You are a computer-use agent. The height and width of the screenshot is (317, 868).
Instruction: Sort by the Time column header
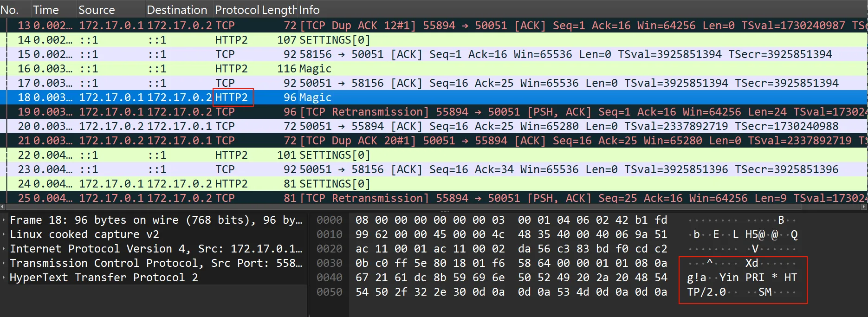[x=53, y=9]
